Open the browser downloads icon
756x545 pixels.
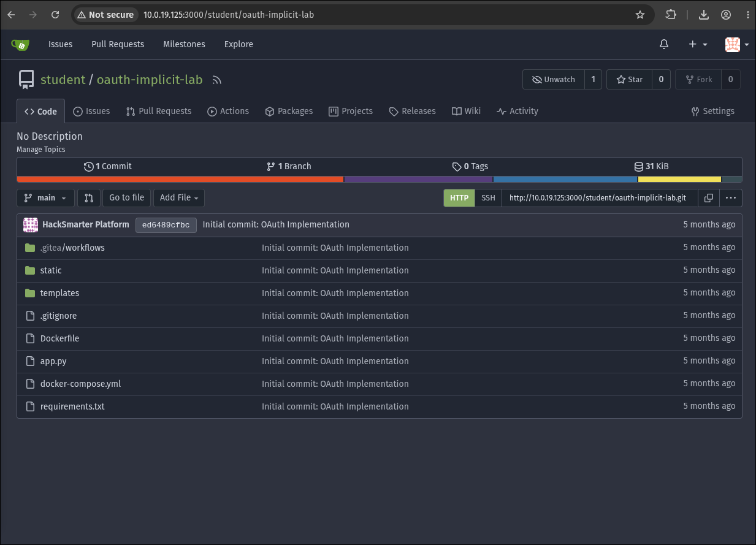704,15
